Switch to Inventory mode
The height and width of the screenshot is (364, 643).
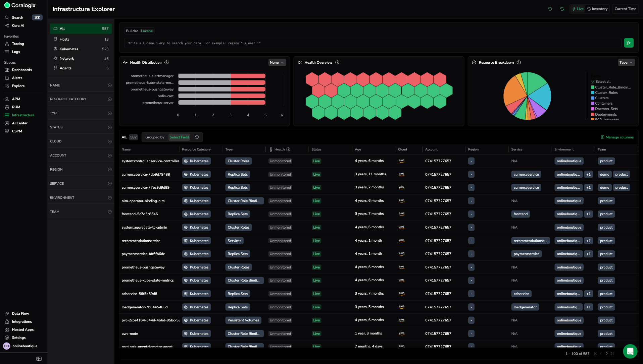597,9
